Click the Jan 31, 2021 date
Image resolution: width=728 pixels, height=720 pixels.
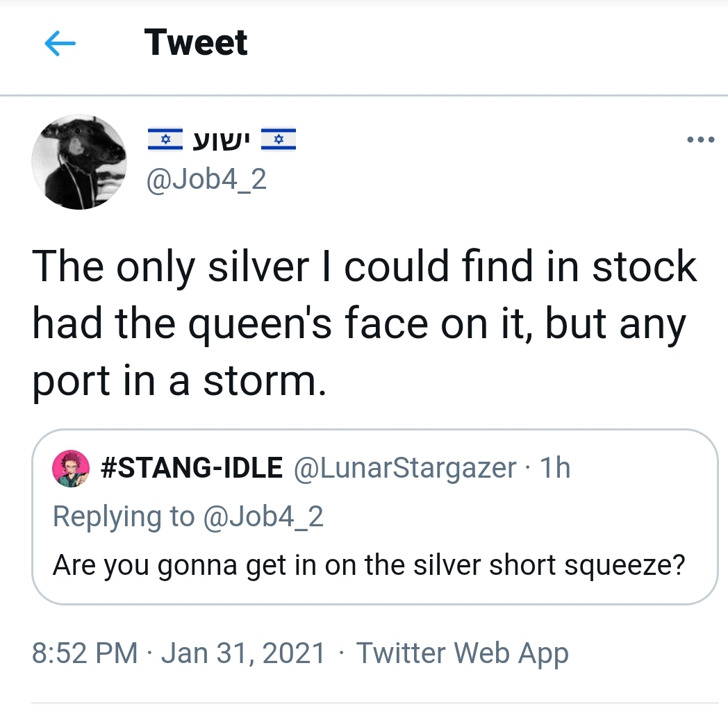pyautogui.click(x=243, y=653)
